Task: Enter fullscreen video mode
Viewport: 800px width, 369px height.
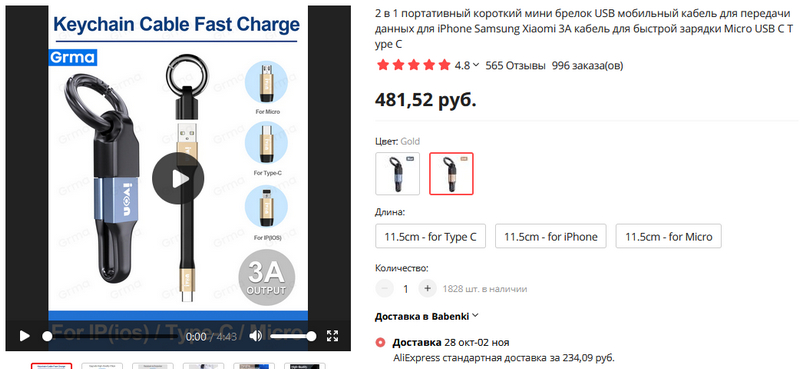Action: tap(333, 336)
